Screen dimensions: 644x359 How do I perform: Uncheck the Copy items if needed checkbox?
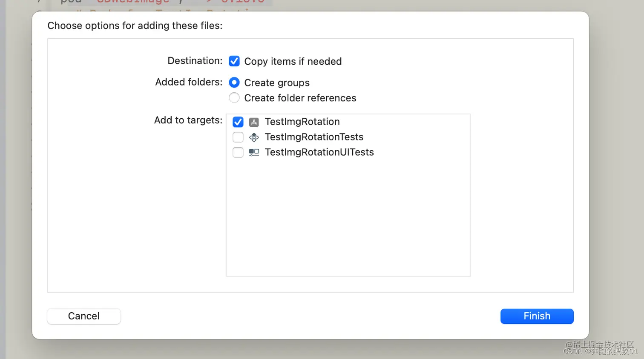234,61
